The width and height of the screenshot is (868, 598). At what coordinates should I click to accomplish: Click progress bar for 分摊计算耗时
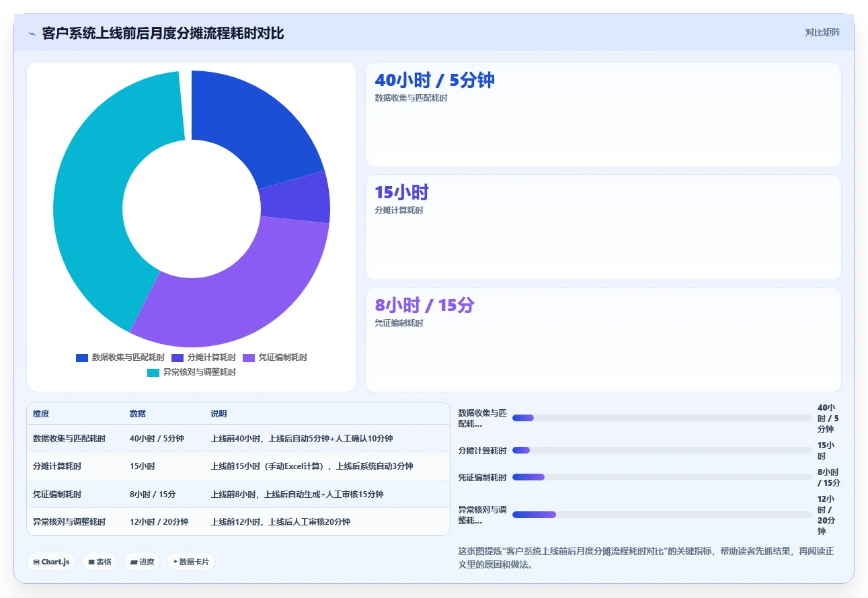(662, 450)
